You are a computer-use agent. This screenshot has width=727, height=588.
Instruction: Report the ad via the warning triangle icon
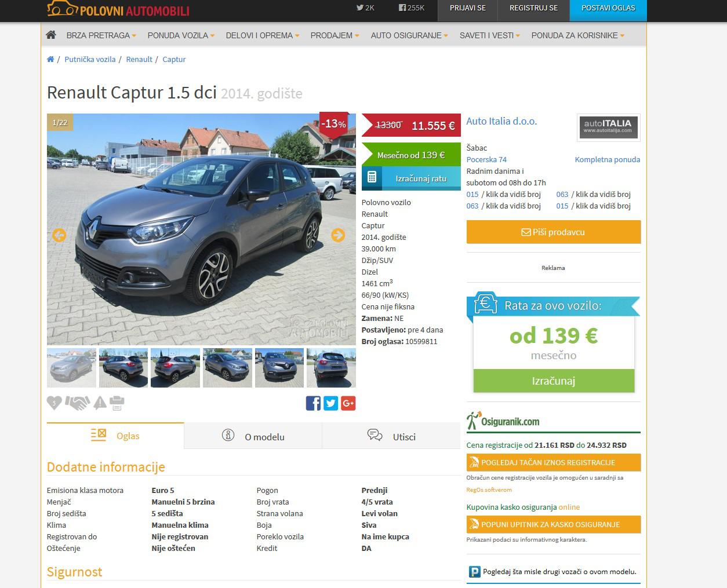tap(100, 403)
